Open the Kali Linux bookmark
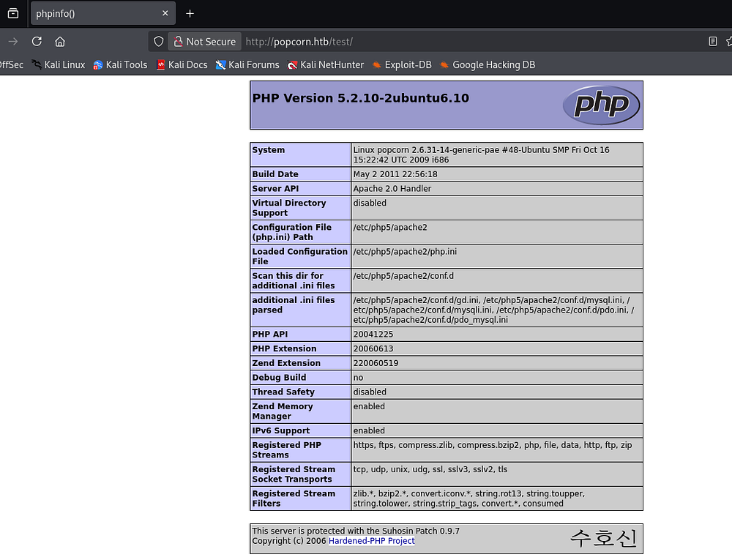This screenshot has height=560, width=732. (59, 64)
